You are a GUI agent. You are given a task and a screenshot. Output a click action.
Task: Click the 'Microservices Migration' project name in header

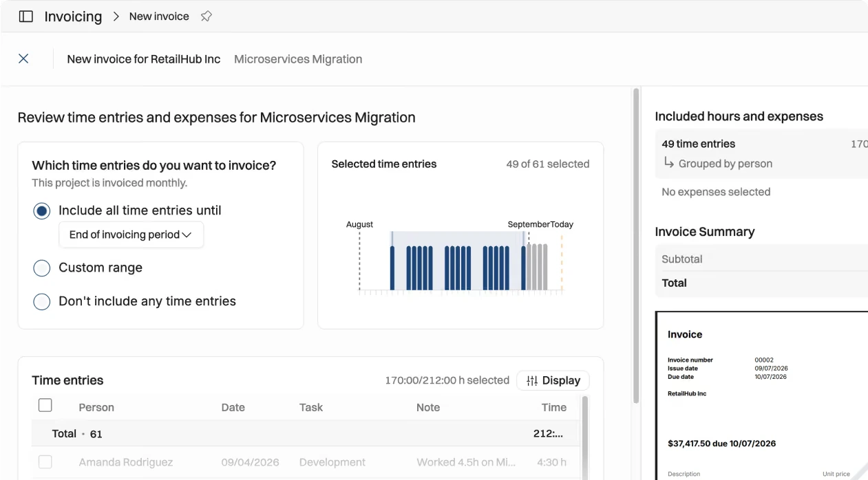coord(298,59)
